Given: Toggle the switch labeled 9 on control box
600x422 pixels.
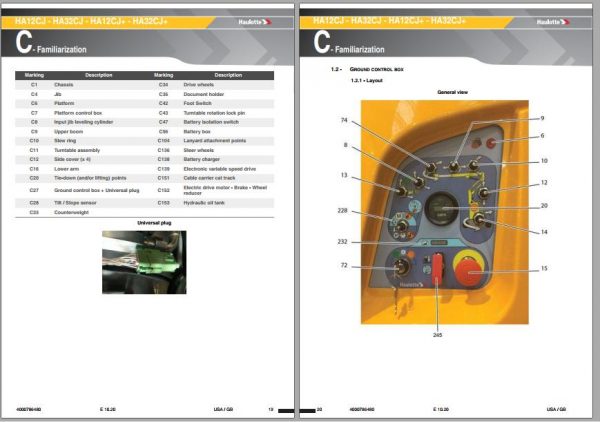Looking at the screenshot, I should pyautogui.click(x=454, y=166).
